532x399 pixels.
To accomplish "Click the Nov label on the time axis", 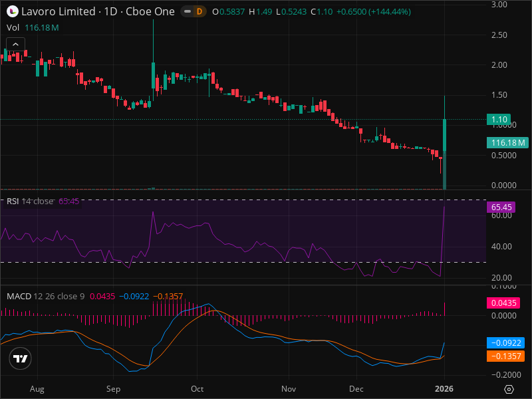I will point(289,389).
